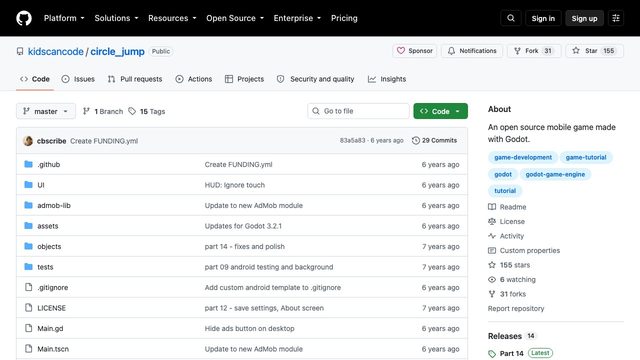
Task: Open GitHub home via Octocat logo
Action: pyautogui.click(x=24, y=18)
